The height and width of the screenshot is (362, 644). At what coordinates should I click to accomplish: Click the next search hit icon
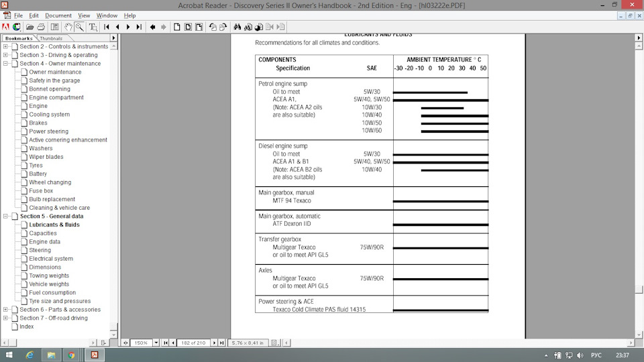[x=280, y=27]
